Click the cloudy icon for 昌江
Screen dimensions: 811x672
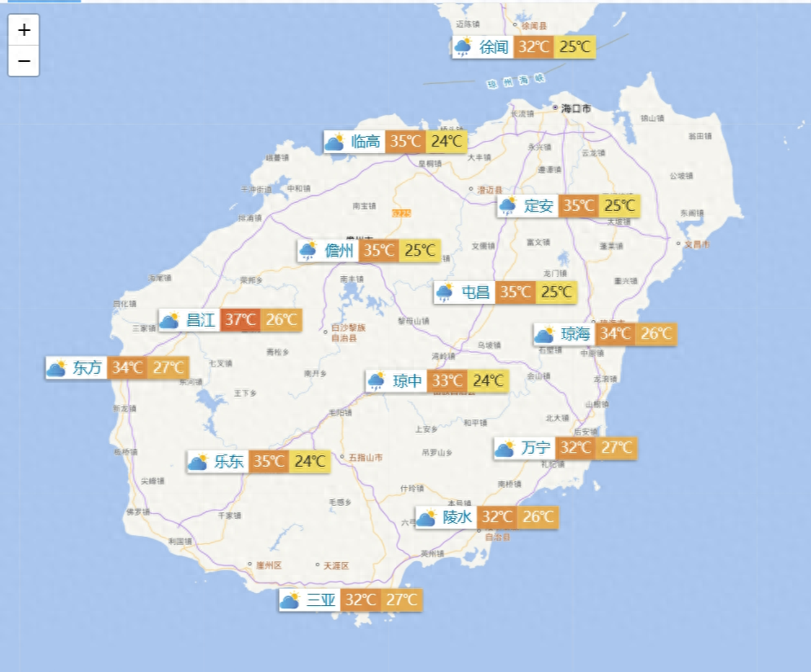tap(169, 320)
